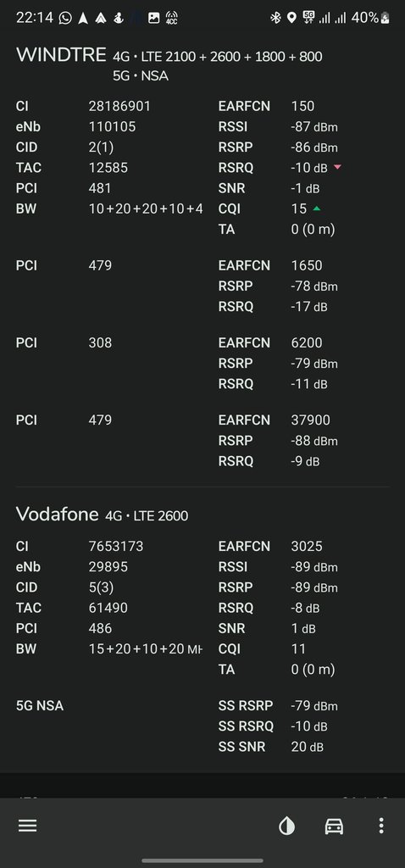Tap the 5G network indicator icon

click(308, 18)
